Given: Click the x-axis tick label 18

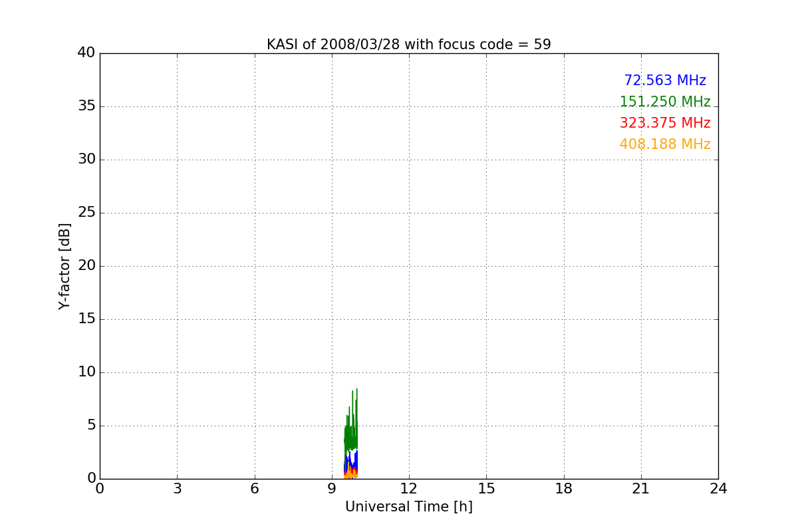Looking at the screenshot, I should [564, 489].
